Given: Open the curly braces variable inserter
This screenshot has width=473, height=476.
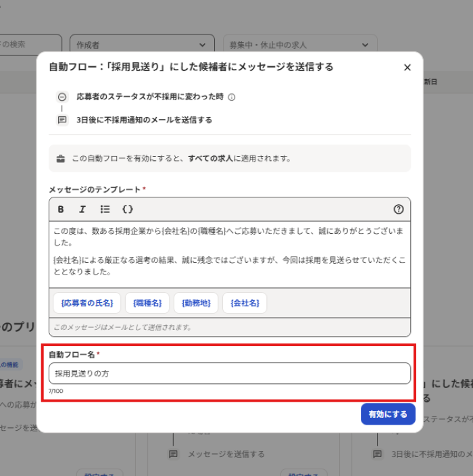Looking at the screenshot, I should tap(127, 209).
